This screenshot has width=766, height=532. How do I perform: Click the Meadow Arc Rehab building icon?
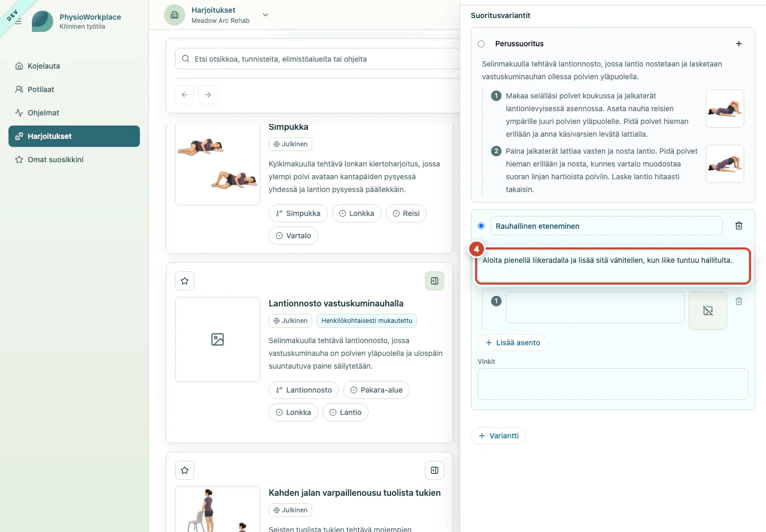[174, 15]
